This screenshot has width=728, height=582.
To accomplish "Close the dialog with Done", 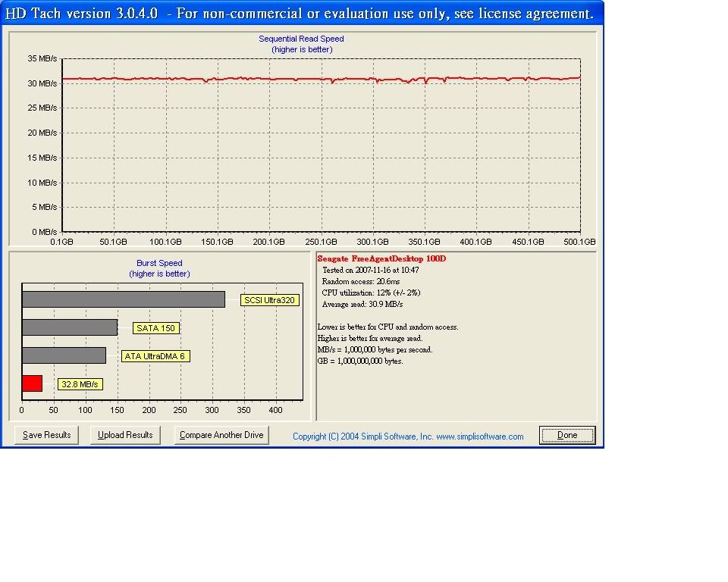I will (567, 435).
